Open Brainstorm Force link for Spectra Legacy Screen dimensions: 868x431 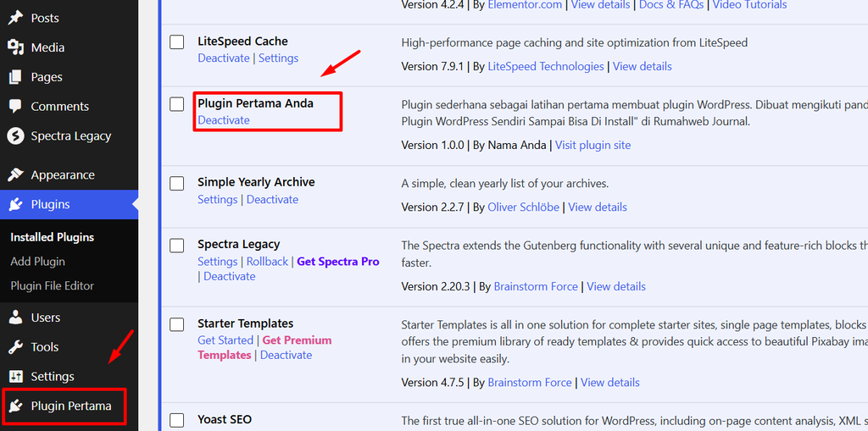(x=536, y=286)
